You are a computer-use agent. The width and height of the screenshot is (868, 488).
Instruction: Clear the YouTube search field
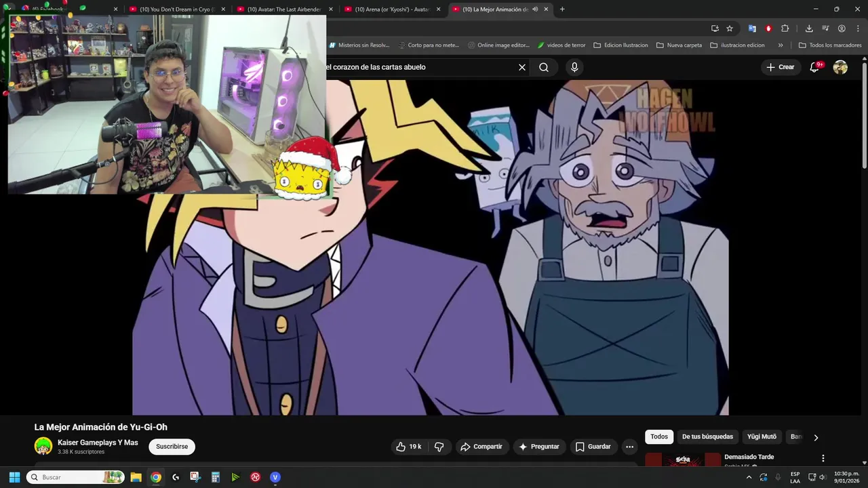[522, 67]
